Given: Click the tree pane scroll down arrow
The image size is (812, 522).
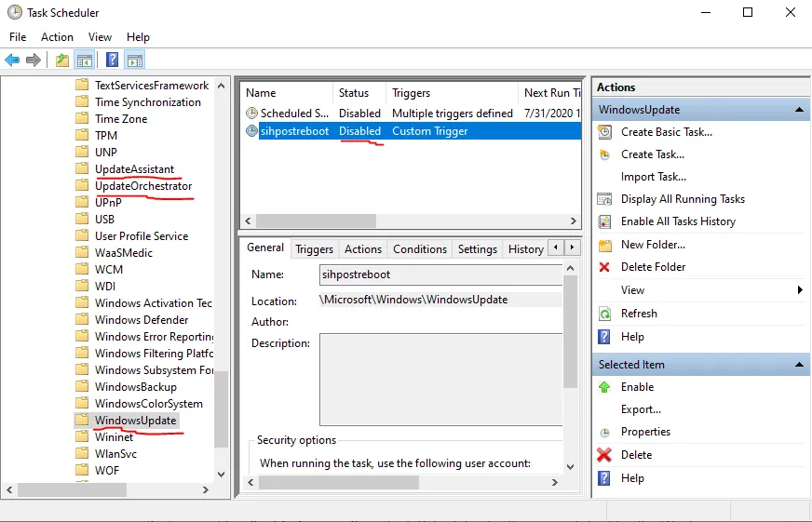Looking at the screenshot, I should tap(221, 474).
